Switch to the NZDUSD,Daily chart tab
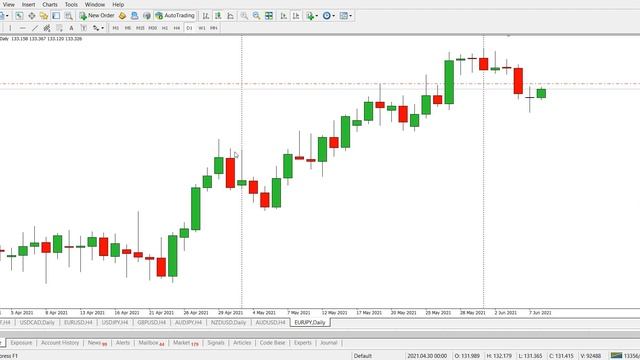 228,322
